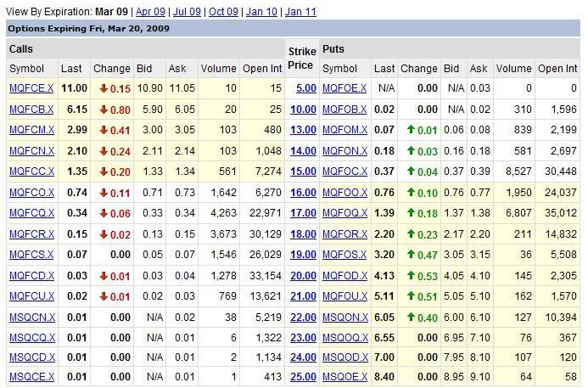Open the 15.00 strike price

[x=303, y=171]
